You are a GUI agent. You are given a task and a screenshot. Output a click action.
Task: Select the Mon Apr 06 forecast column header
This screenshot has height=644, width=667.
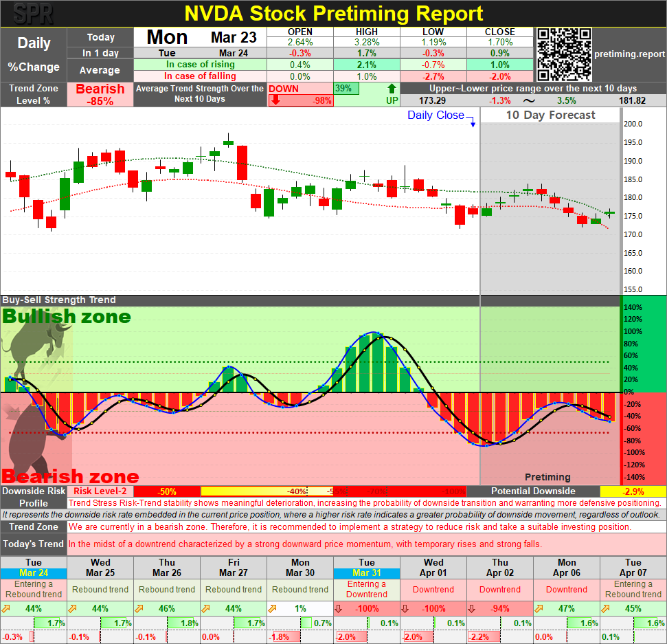point(567,568)
